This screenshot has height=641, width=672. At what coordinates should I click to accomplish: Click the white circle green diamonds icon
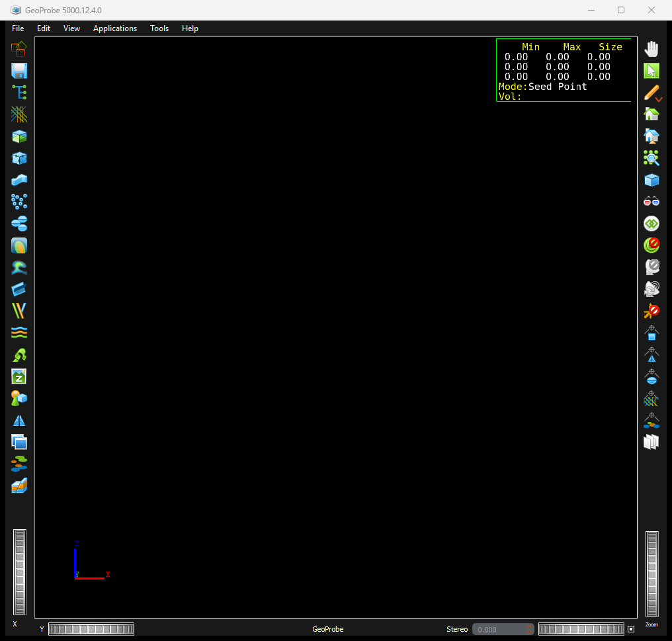pyautogui.click(x=651, y=224)
